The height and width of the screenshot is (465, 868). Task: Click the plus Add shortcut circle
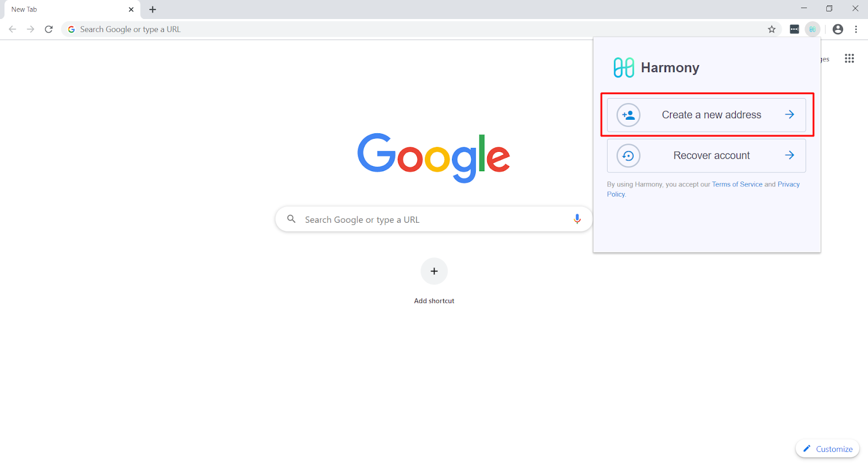[434, 271]
